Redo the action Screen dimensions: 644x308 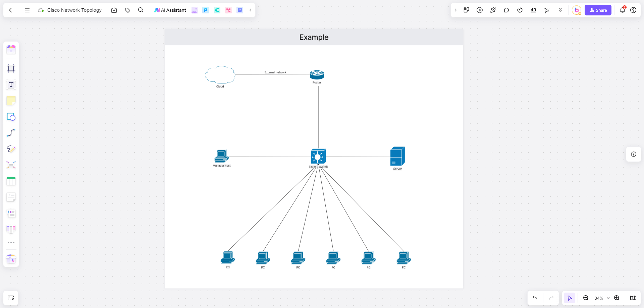point(551,298)
